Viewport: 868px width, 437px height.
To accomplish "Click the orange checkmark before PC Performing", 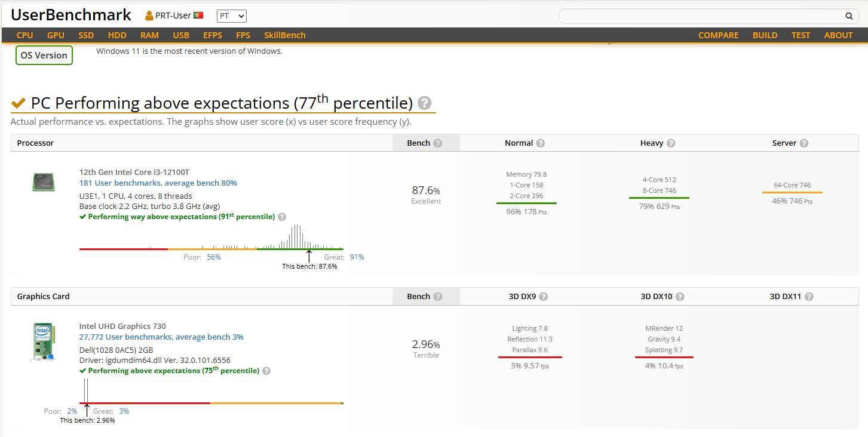I will point(19,104).
